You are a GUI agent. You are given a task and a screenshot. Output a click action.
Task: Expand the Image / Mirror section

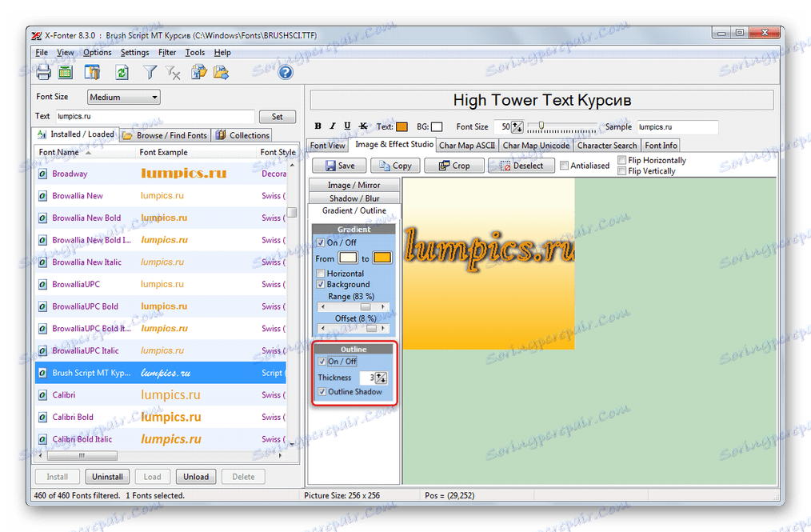(x=354, y=186)
